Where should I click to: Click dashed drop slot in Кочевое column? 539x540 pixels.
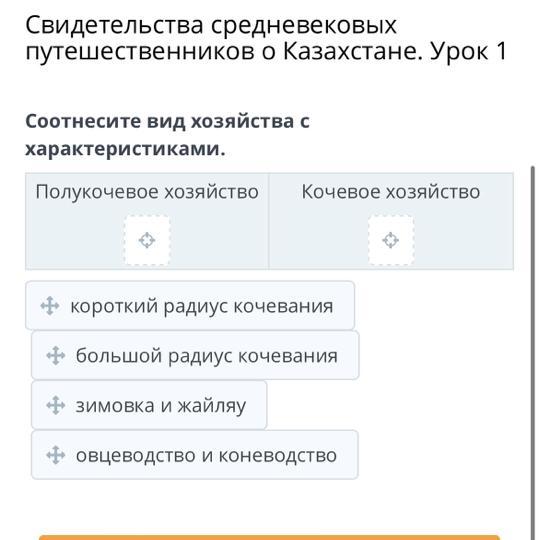pyautogui.click(x=391, y=240)
